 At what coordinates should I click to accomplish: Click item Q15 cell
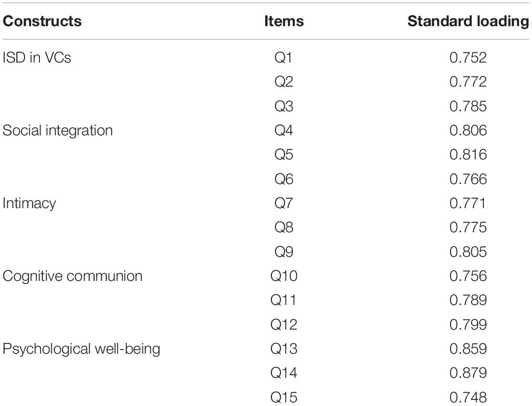(284, 397)
